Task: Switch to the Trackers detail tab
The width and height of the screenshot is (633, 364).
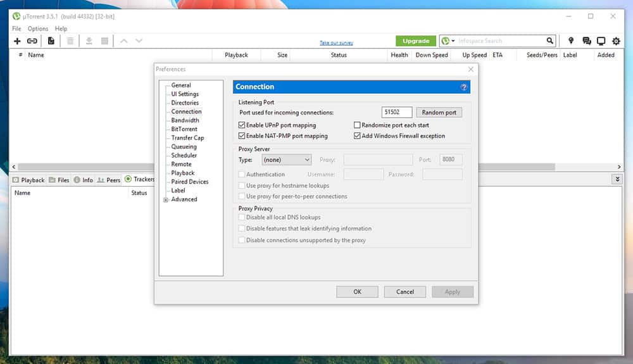Action: (x=140, y=179)
